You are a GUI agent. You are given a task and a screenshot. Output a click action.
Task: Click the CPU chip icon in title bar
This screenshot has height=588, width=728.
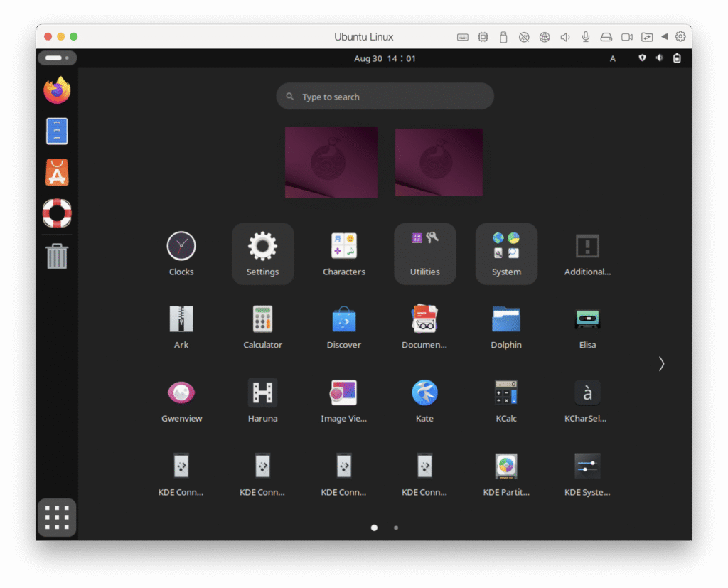click(483, 37)
